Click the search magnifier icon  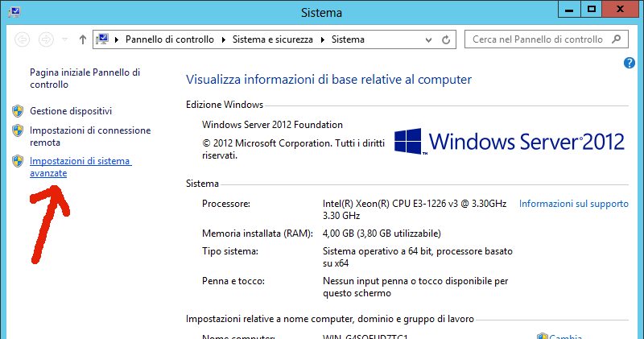[616, 39]
